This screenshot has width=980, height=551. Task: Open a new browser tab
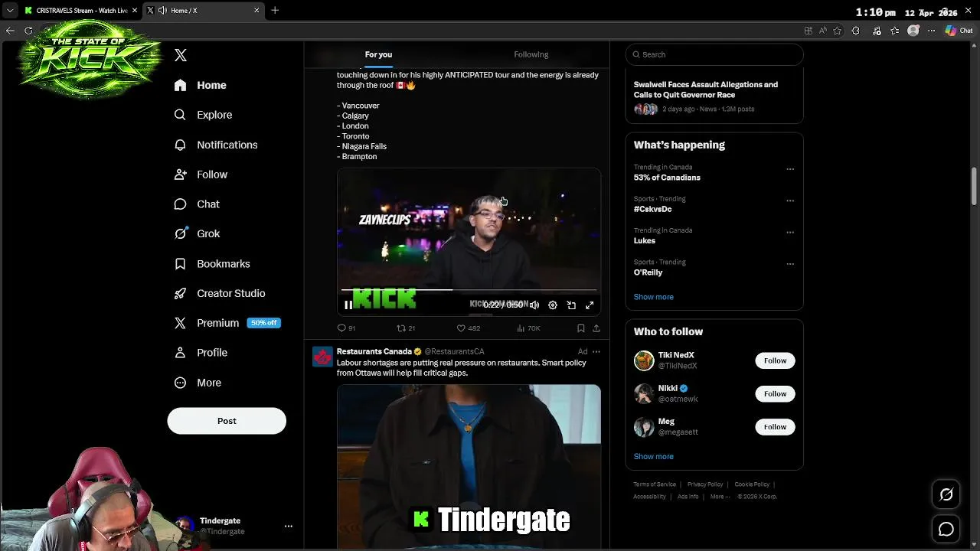tap(275, 11)
